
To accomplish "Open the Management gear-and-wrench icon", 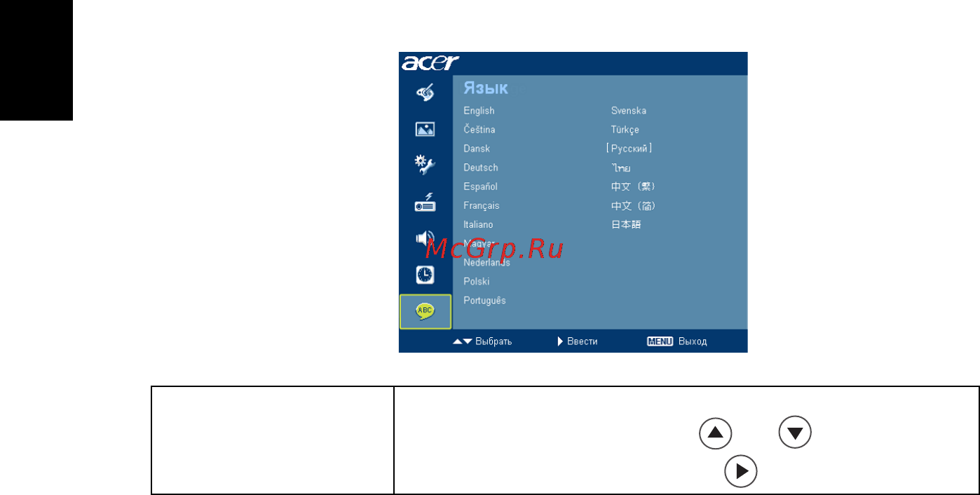I will coord(425,166).
